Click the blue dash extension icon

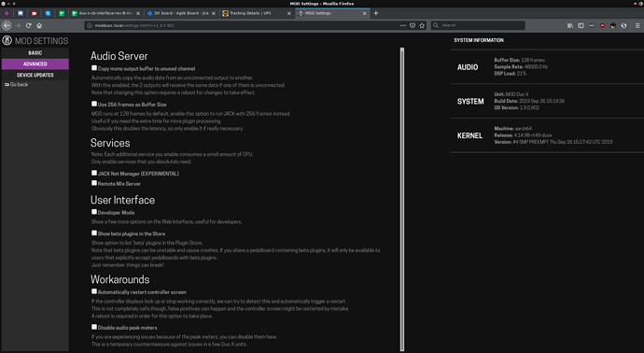tap(592, 25)
